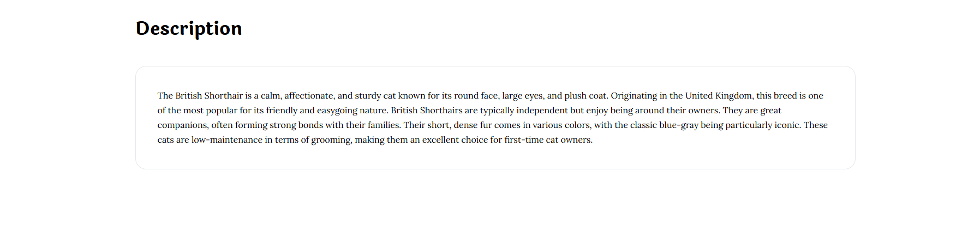Click the word "sturdy" in the first line
The height and width of the screenshot is (238, 980).
coord(368,96)
